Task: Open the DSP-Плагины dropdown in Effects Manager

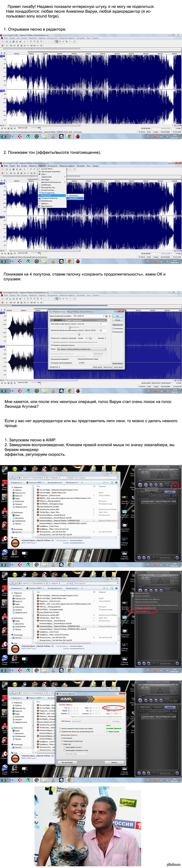Action: pyautogui.click(x=90, y=721)
